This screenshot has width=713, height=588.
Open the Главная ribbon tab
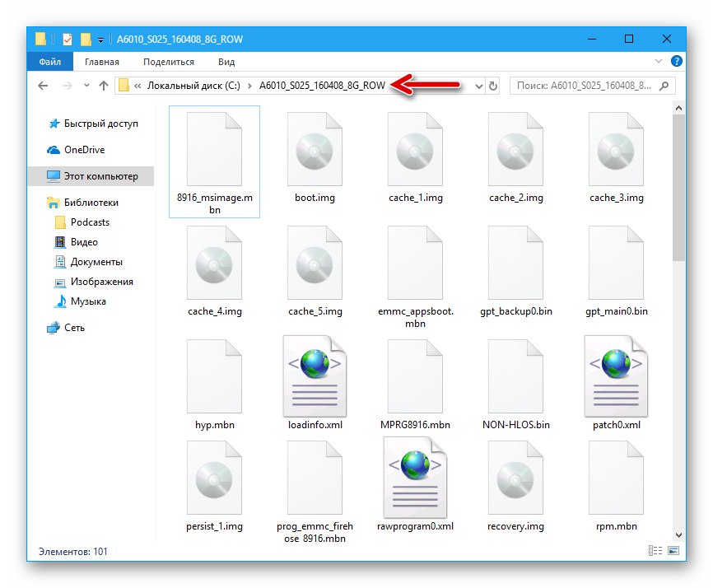click(x=102, y=62)
